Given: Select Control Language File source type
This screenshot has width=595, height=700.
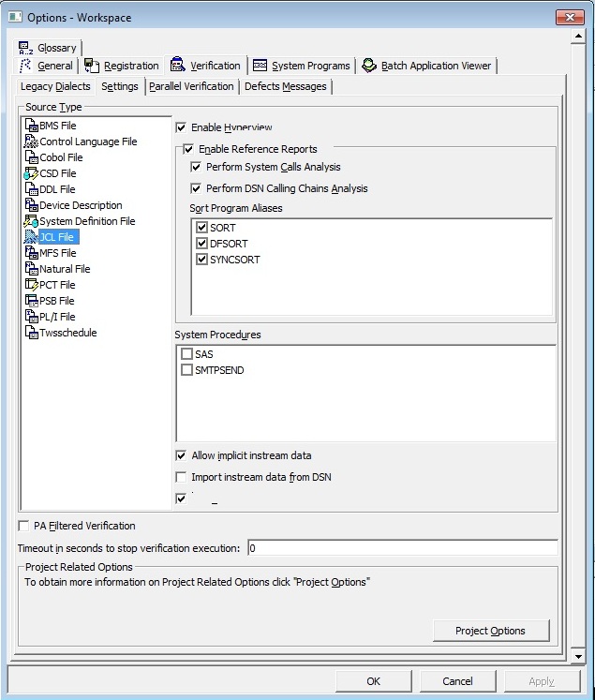Looking at the screenshot, I should [x=88, y=141].
